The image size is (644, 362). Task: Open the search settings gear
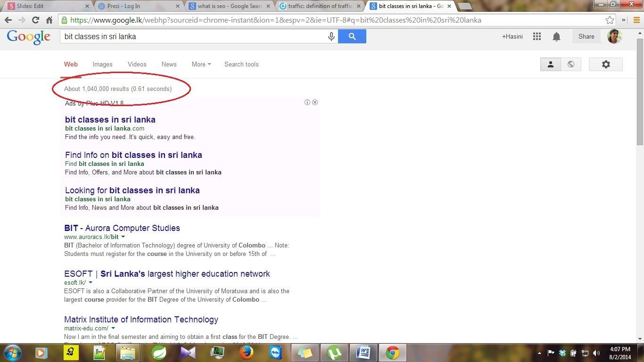point(606,64)
